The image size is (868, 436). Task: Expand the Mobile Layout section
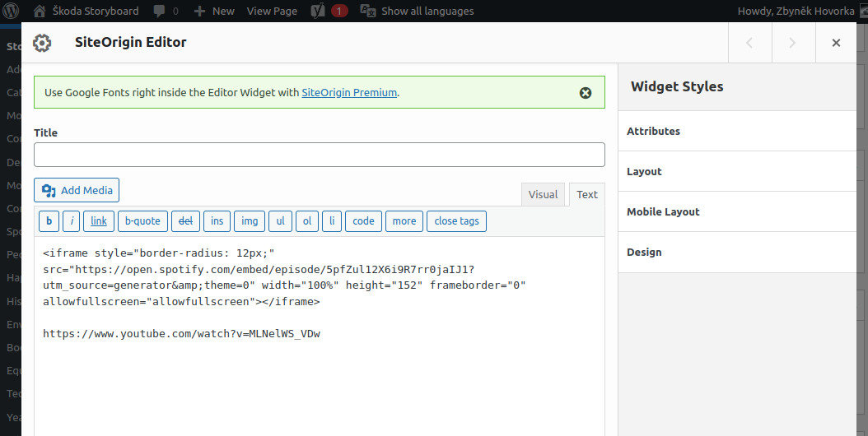(x=737, y=212)
